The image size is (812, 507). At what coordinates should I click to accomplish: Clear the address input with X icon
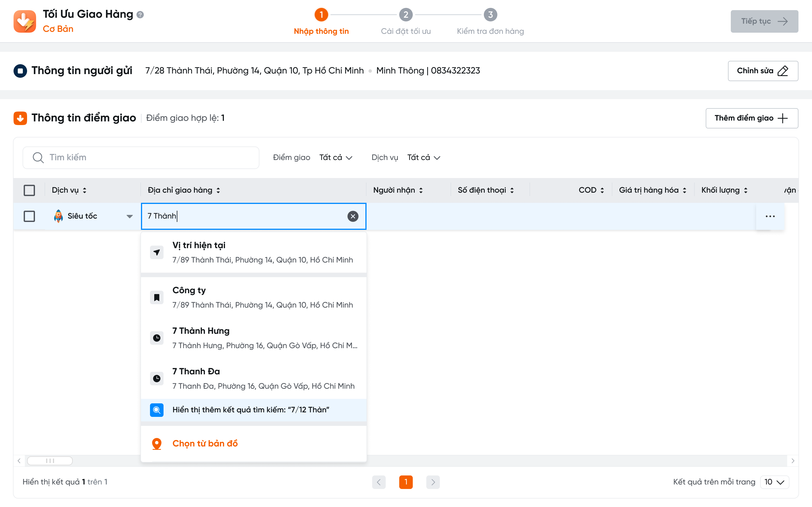coord(353,216)
